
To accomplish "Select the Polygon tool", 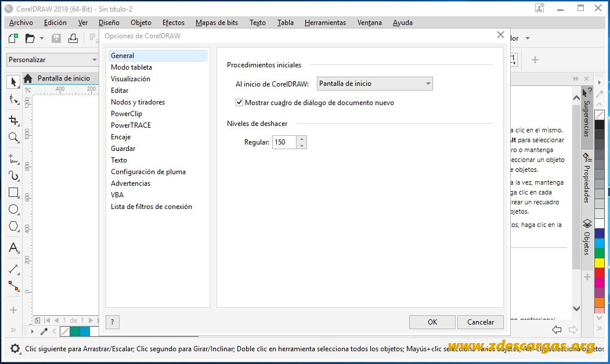I will point(13,226).
